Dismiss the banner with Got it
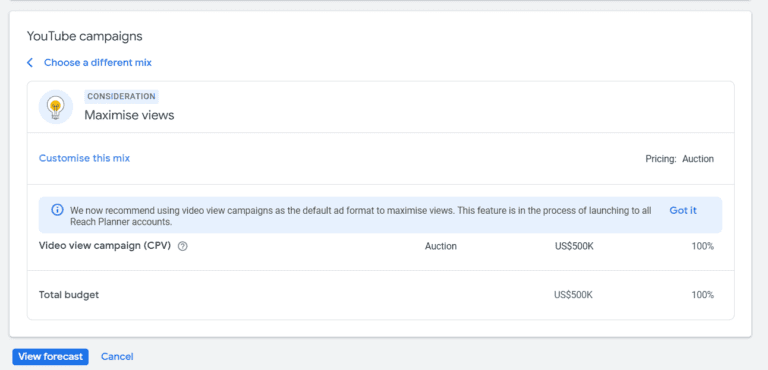 coord(683,210)
